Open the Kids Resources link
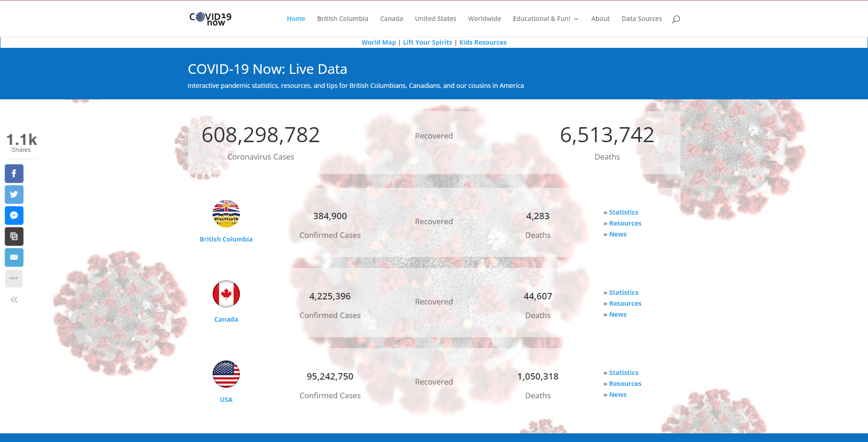Viewport: 868px width, 442px height. 483,42
